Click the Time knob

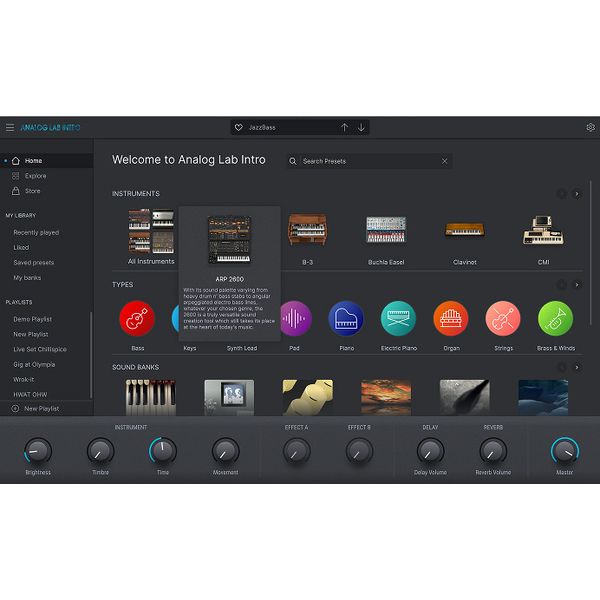163,451
